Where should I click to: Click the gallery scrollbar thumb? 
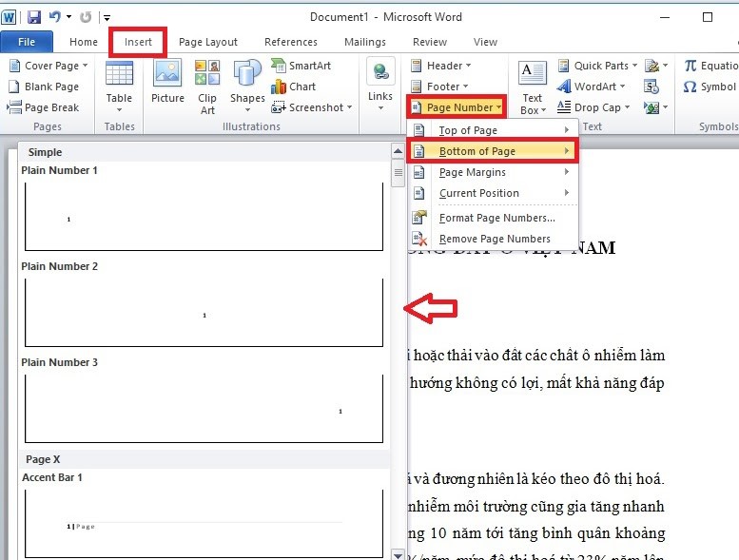[x=398, y=173]
